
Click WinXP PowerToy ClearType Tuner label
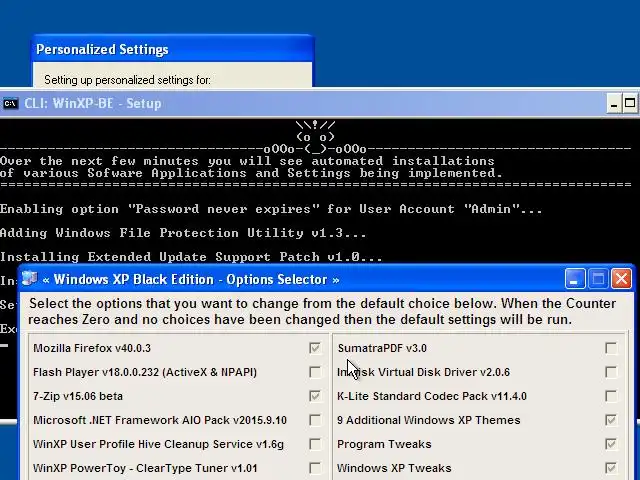pyautogui.click(x=145, y=468)
